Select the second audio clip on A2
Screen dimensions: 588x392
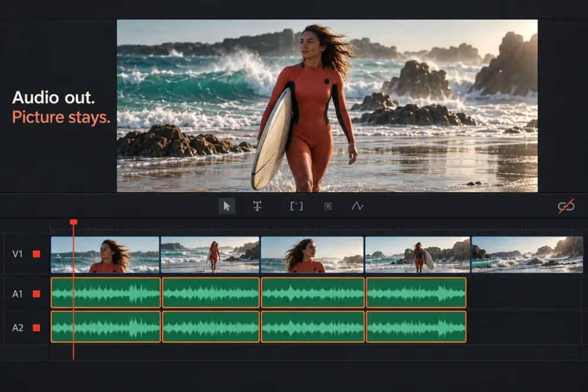pos(211,327)
